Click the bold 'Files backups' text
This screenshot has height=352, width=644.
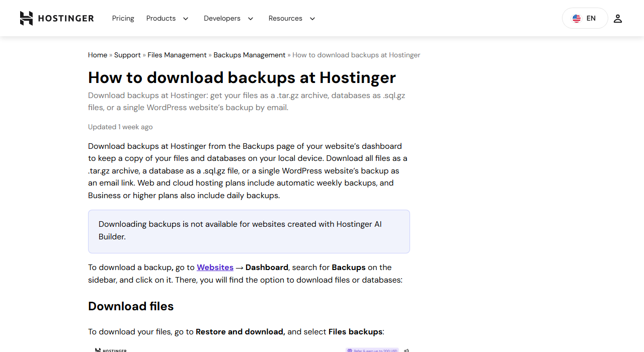(355, 331)
